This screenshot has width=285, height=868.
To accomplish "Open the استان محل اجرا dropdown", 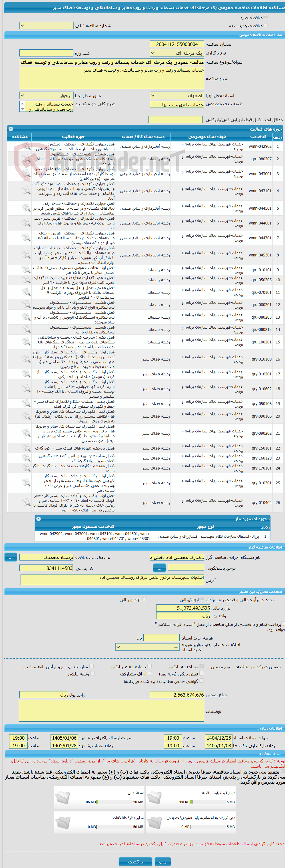I will pyautogui.click(x=177, y=96).
